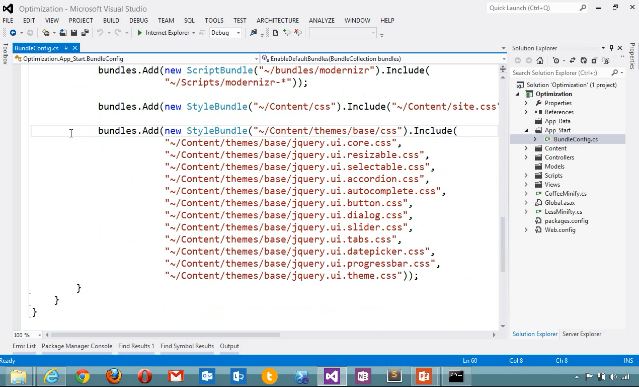
Task: Click the Home icon in Solution Explorer
Action: [540, 60]
